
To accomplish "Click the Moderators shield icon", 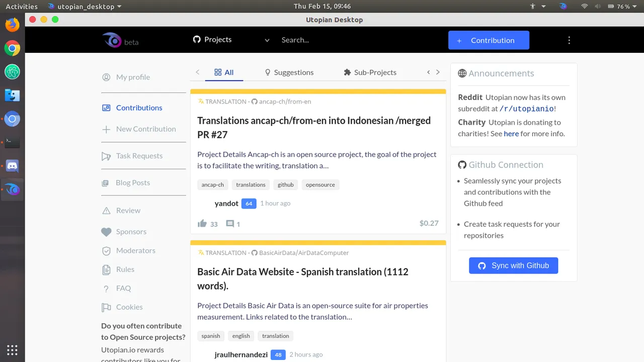I will click(x=106, y=251).
